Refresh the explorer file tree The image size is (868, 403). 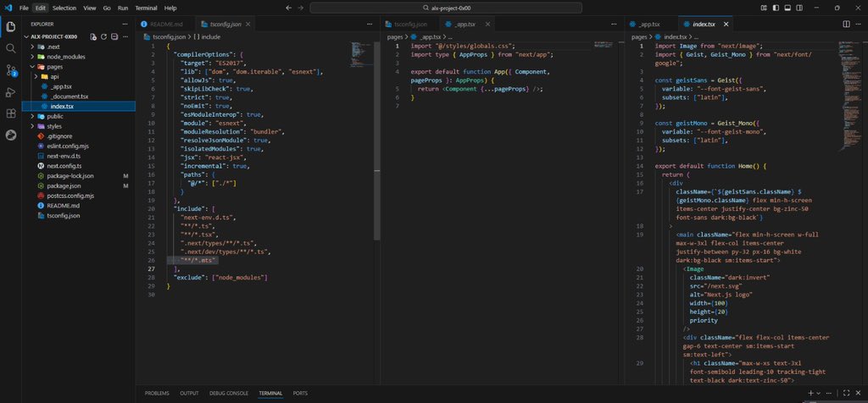pos(103,36)
